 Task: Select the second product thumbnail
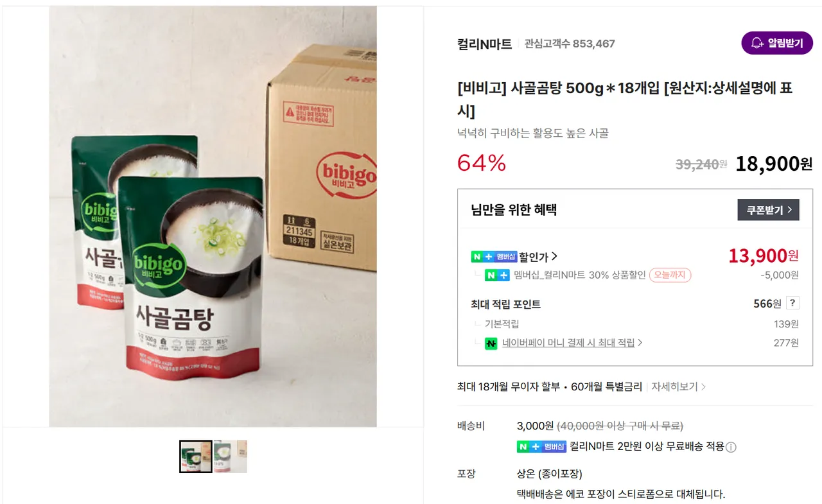tap(231, 456)
